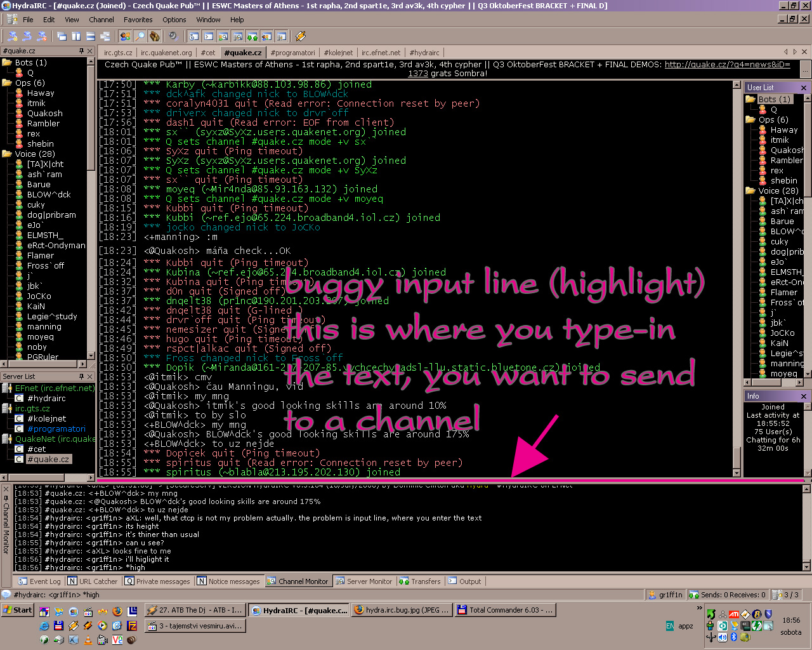Click the Tile vertically toolbar icon
The image size is (812, 650).
coord(76,36)
